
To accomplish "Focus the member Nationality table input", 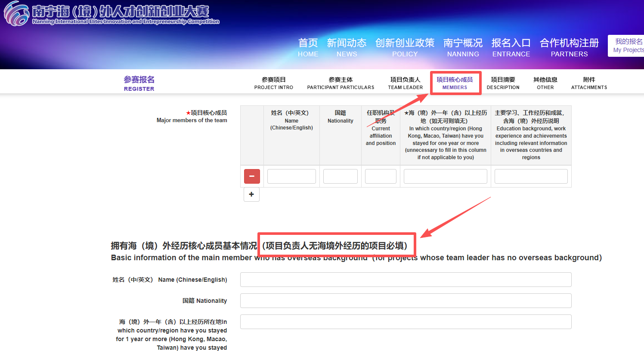I will [341, 176].
